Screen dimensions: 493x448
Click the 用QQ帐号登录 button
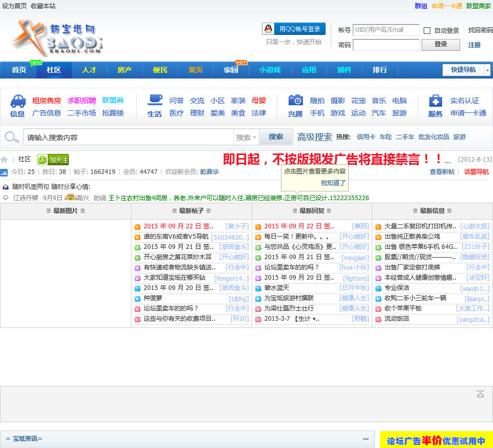(x=294, y=29)
